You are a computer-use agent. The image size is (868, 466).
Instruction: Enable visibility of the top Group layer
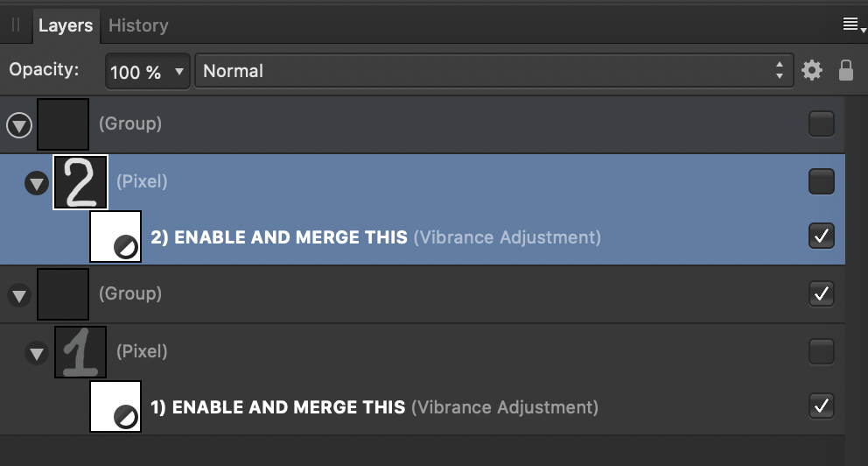tap(821, 124)
